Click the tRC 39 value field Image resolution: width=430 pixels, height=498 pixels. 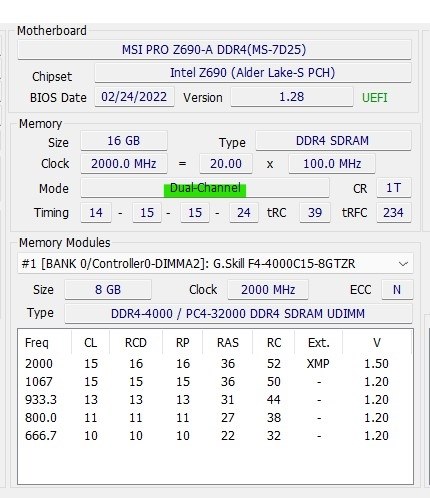tap(315, 213)
